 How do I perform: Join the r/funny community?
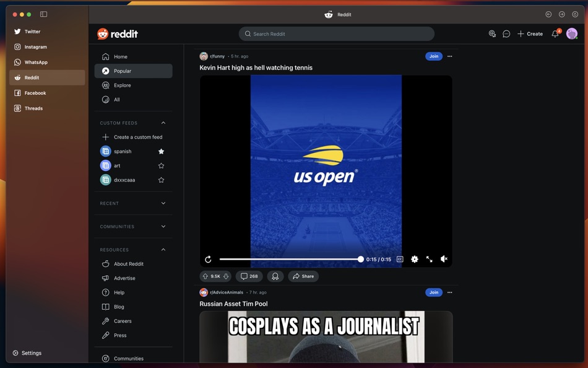point(434,56)
